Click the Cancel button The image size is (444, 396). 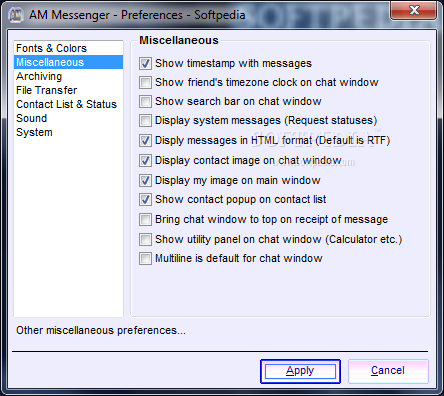[388, 371]
